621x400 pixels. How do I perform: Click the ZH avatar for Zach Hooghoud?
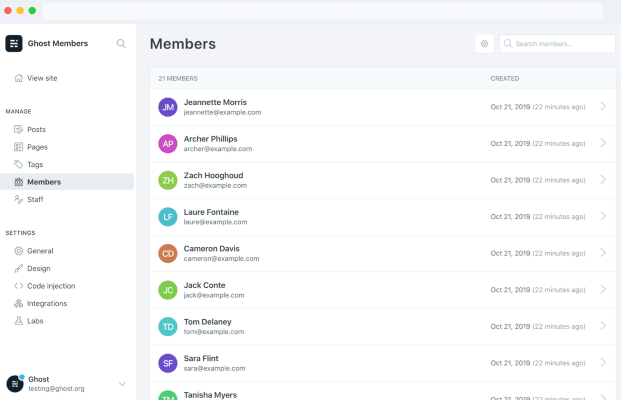click(x=168, y=180)
